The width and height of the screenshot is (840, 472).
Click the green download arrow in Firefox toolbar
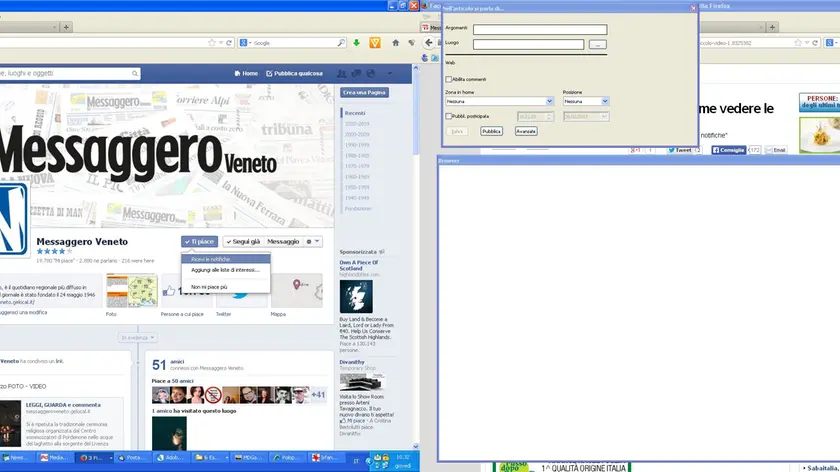coord(356,43)
